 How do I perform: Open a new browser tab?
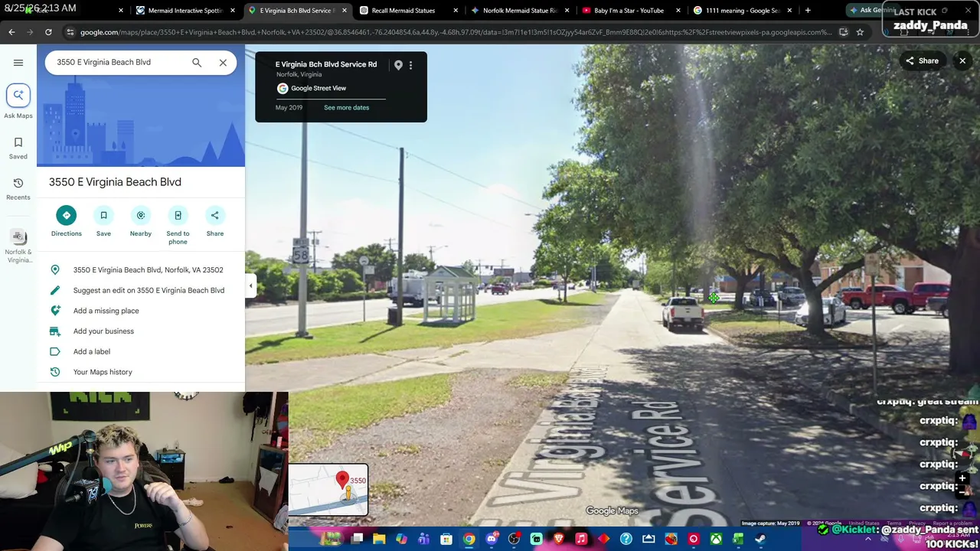coord(808,11)
